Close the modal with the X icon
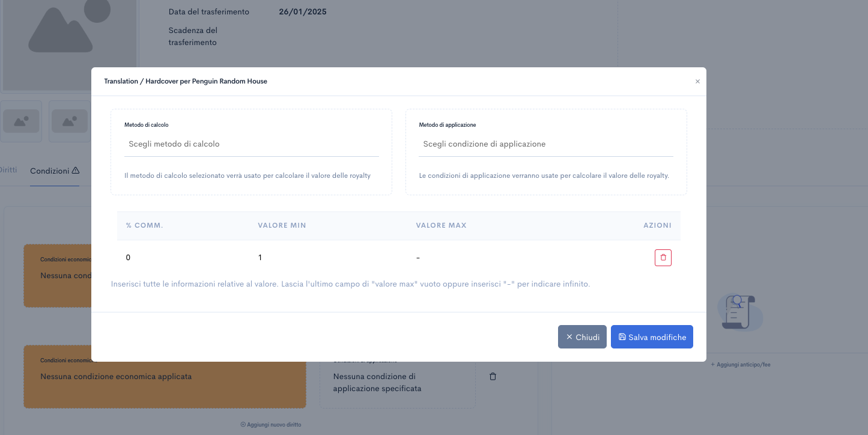This screenshot has height=435, width=868. 697,82
